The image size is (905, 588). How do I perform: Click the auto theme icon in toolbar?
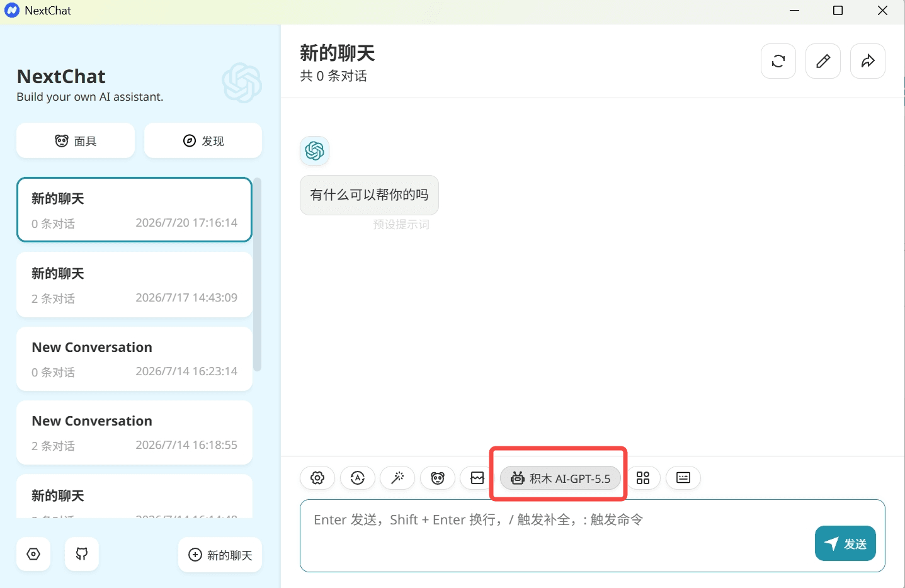(x=358, y=478)
